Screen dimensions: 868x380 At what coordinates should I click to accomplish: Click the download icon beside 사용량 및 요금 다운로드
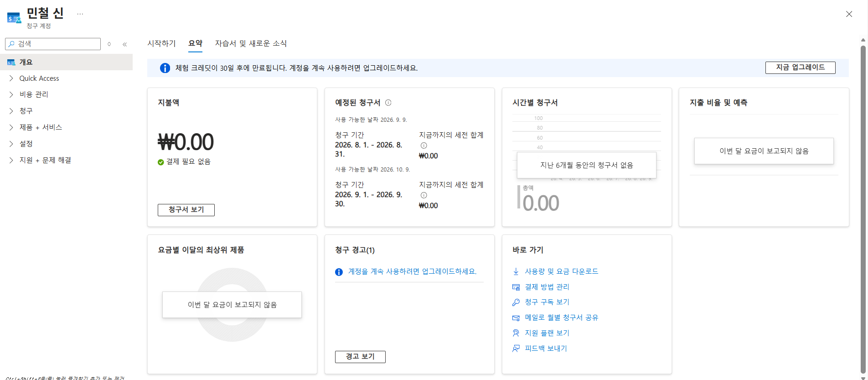pos(516,271)
